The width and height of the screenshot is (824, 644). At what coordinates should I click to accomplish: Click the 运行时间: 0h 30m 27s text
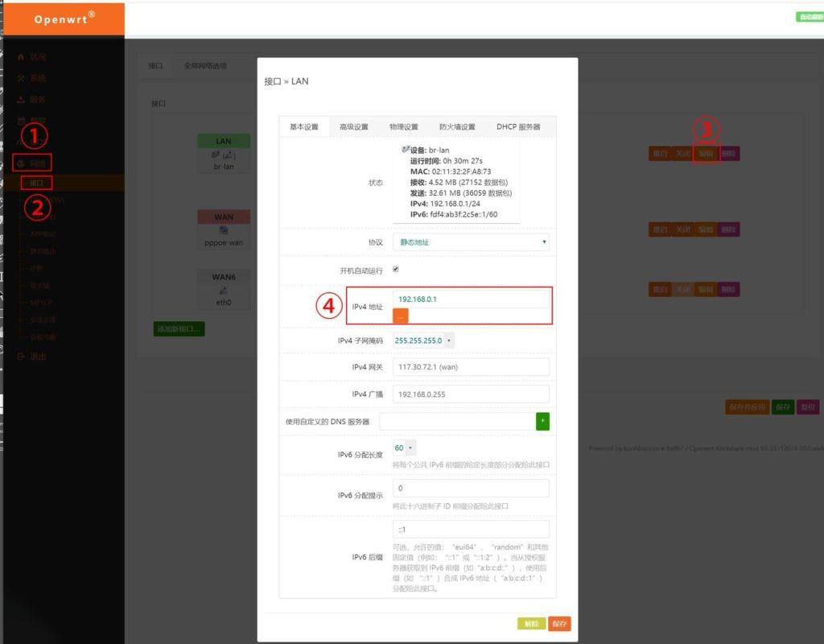(x=446, y=161)
